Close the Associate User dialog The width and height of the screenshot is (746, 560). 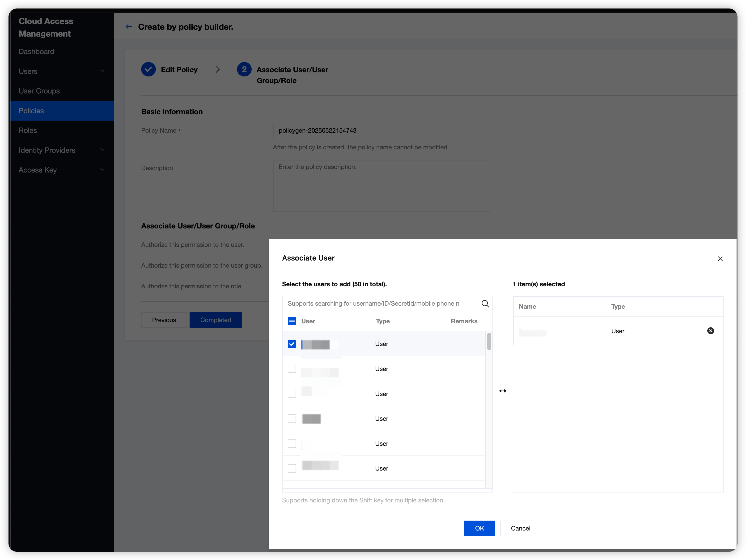tap(720, 259)
